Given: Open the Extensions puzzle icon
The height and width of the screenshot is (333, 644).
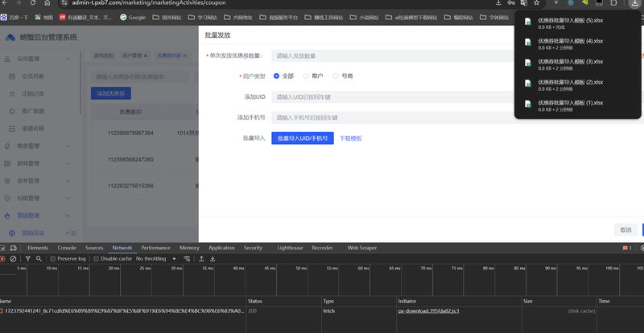Looking at the screenshot, I should coord(613,3).
